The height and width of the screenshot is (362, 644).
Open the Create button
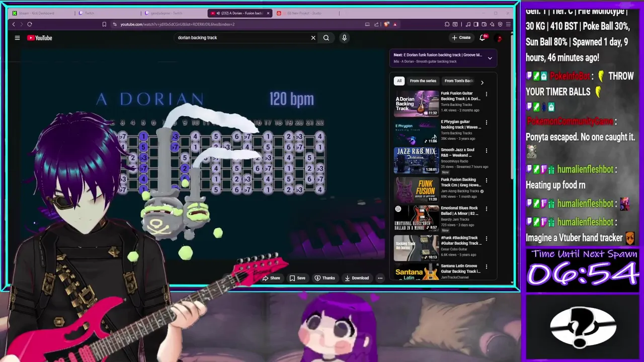(461, 38)
